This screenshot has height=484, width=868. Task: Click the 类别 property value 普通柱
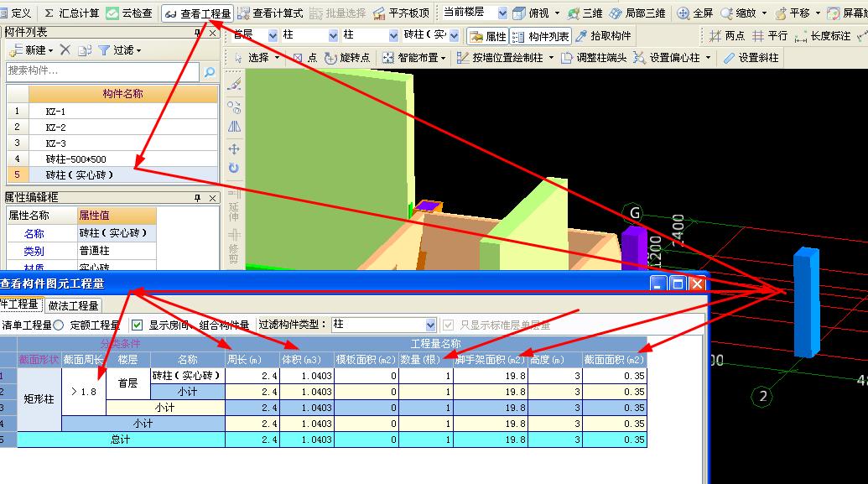(x=117, y=250)
